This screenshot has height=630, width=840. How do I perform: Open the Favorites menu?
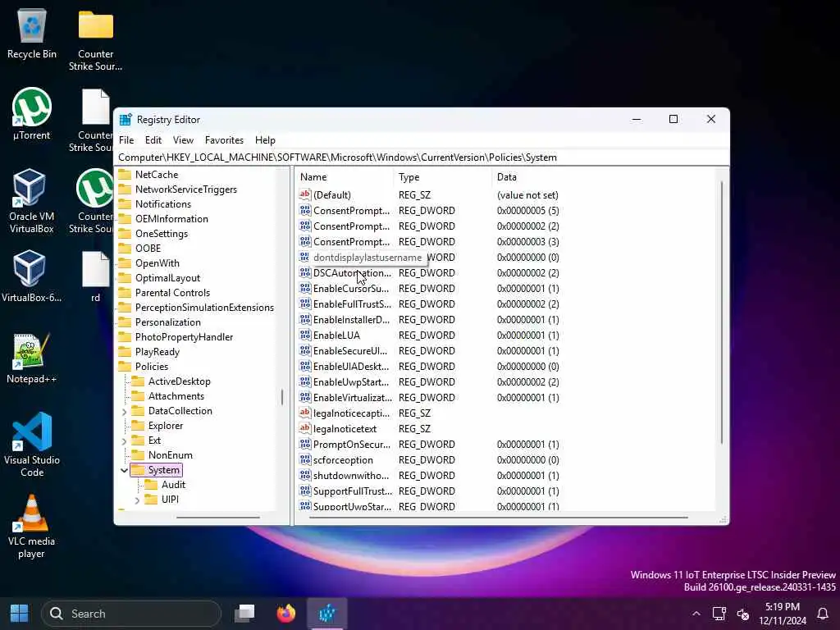(224, 139)
